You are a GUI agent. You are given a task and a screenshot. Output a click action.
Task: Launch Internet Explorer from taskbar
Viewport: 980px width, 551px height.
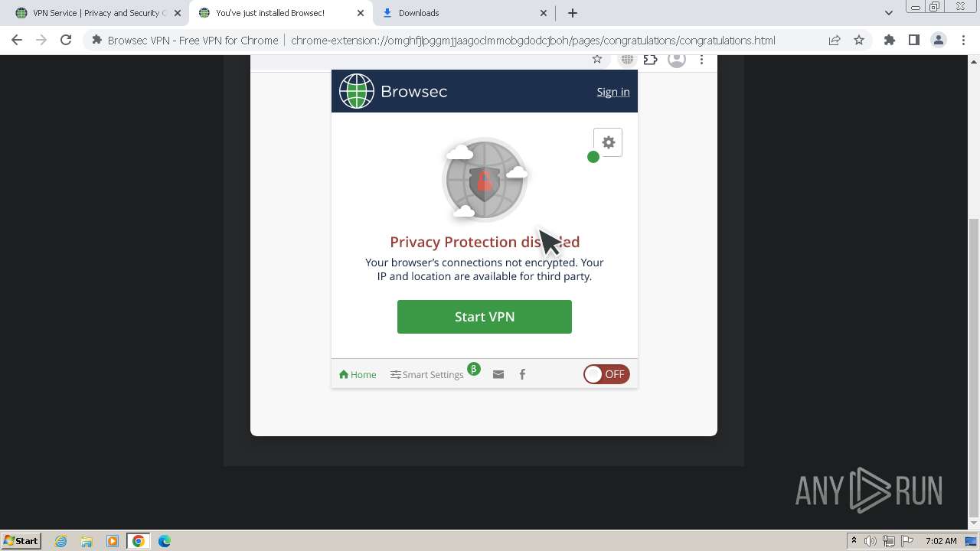pyautogui.click(x=61, y=541)
